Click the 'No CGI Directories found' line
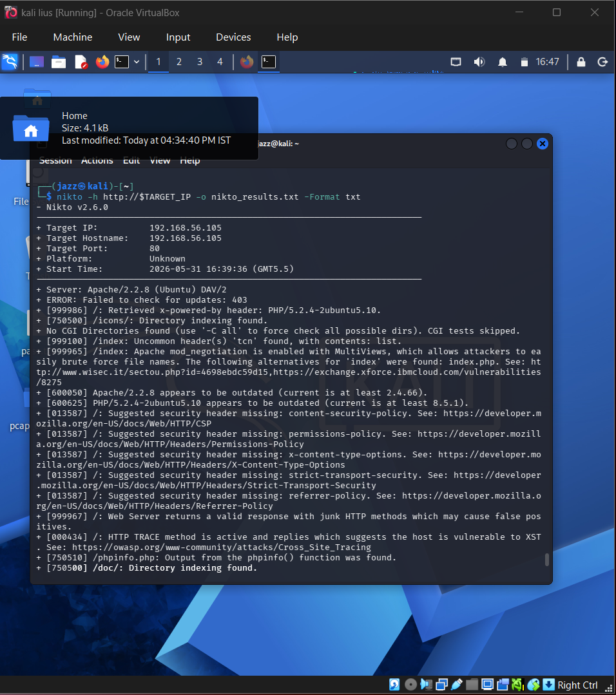This screenshot has height=695, width=616. pos(278,330)
